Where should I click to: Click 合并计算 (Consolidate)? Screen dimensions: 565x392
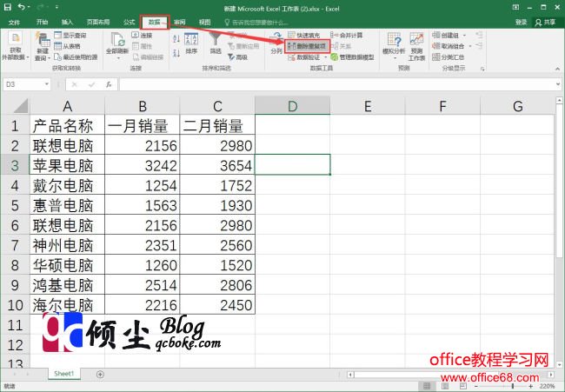346,36
